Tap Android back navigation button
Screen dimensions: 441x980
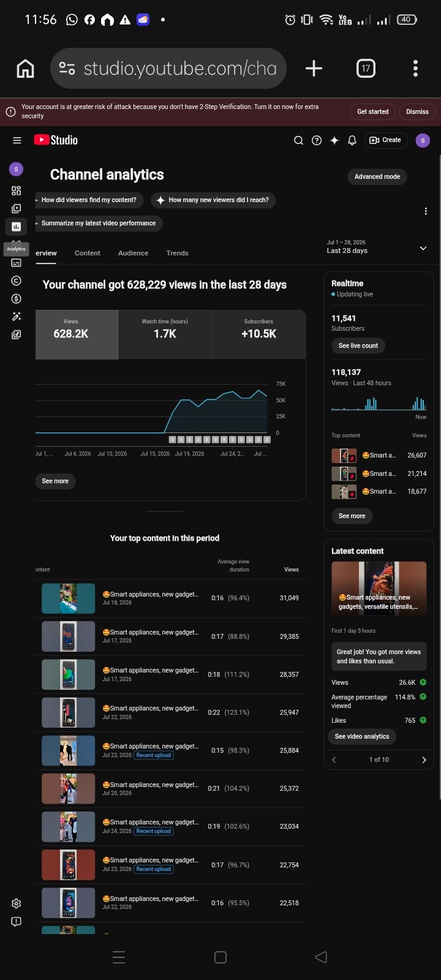[321, 957]
